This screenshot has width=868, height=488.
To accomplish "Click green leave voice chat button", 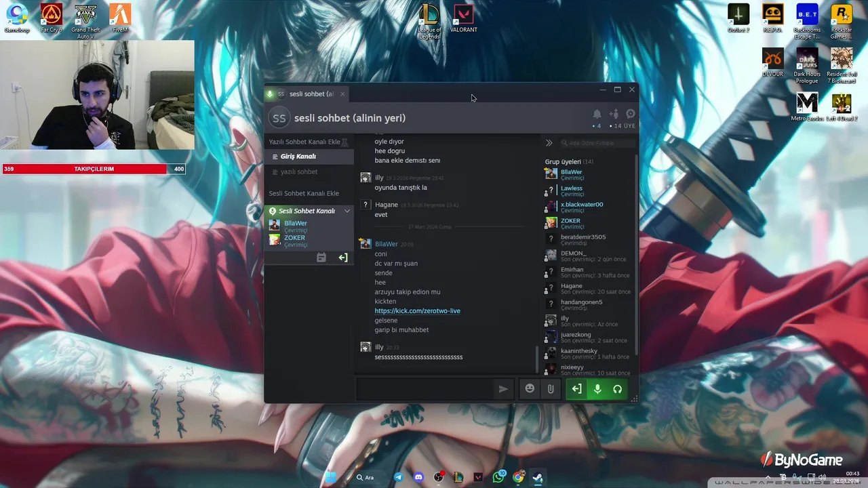I will coord(576,389).
